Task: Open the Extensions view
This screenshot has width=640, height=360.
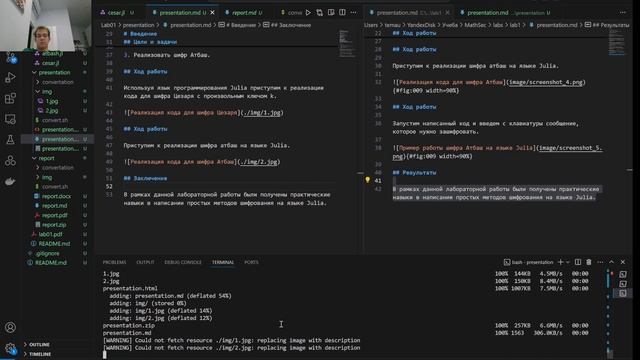Action: (10, 98)
